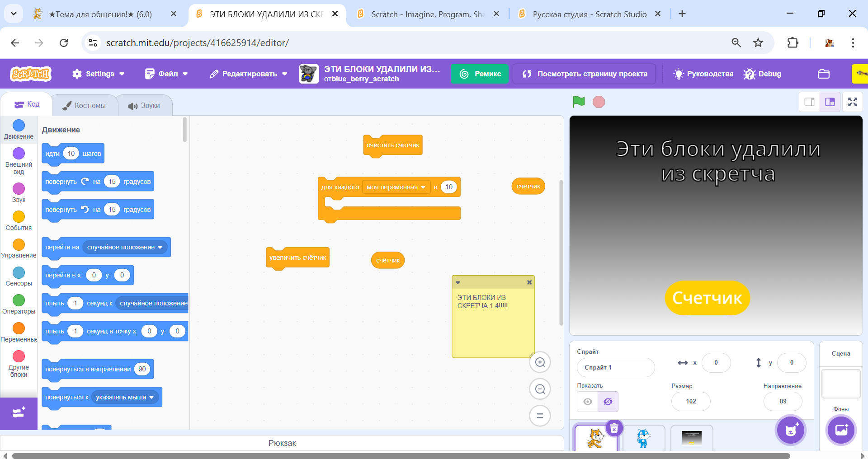Image resolution: width=868 pixels, height=459 pixels.
Task: Expand the Settings dropdown menu
Action: 98,74
